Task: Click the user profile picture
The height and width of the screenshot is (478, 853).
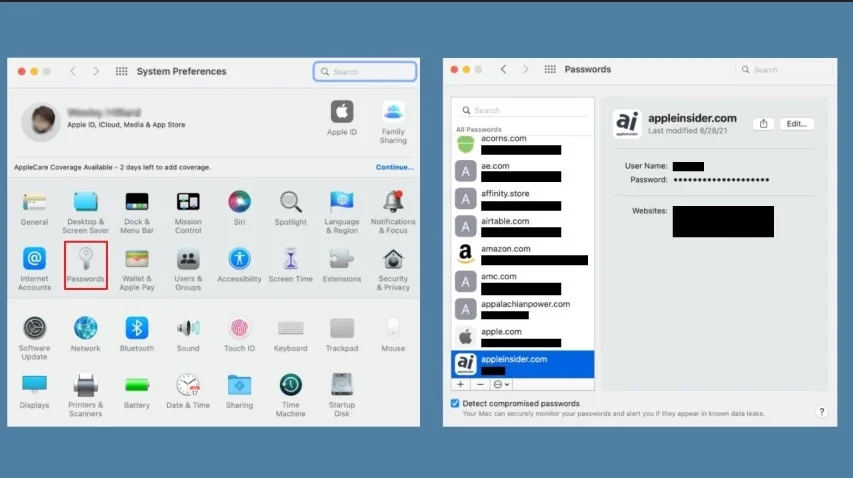Action: pos(41,121)
